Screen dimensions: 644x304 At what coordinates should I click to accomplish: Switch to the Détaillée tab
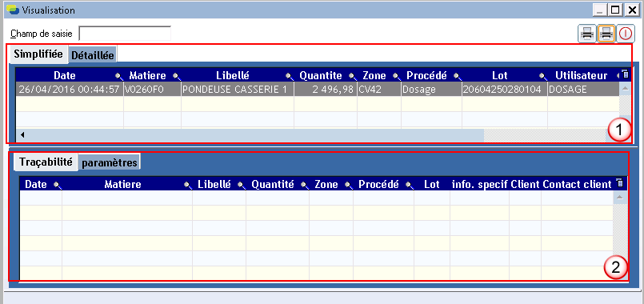[x=93, y=55]
